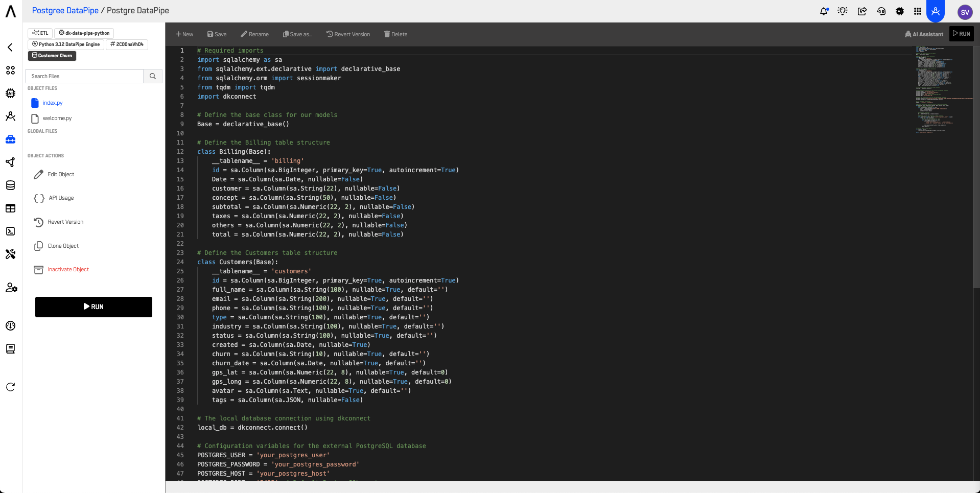This screenshot has height=493, width=980.
Task: Open the gauge monitoring sidebar icon
Action: click(10, 326)
